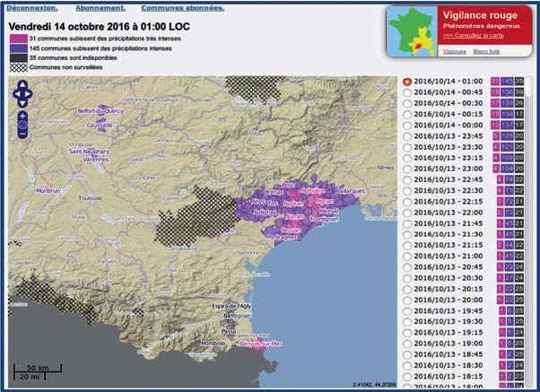Reset map to full extent globe icon
Screen dimensions: 540x392
click(x=22, y=126)
